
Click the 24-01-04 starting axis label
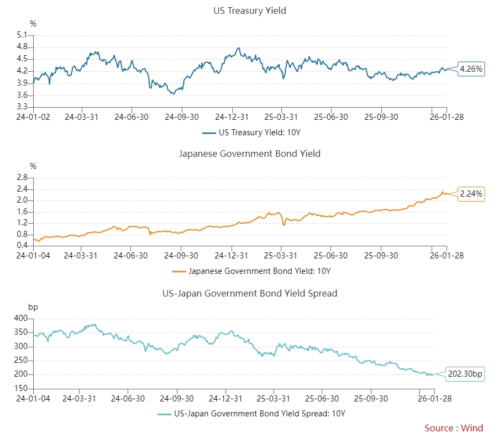(x=32, y=256)
